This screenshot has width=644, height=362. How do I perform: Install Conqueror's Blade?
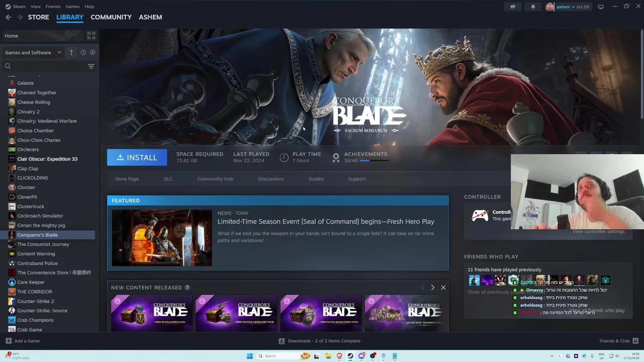click(x=137, y=157)
